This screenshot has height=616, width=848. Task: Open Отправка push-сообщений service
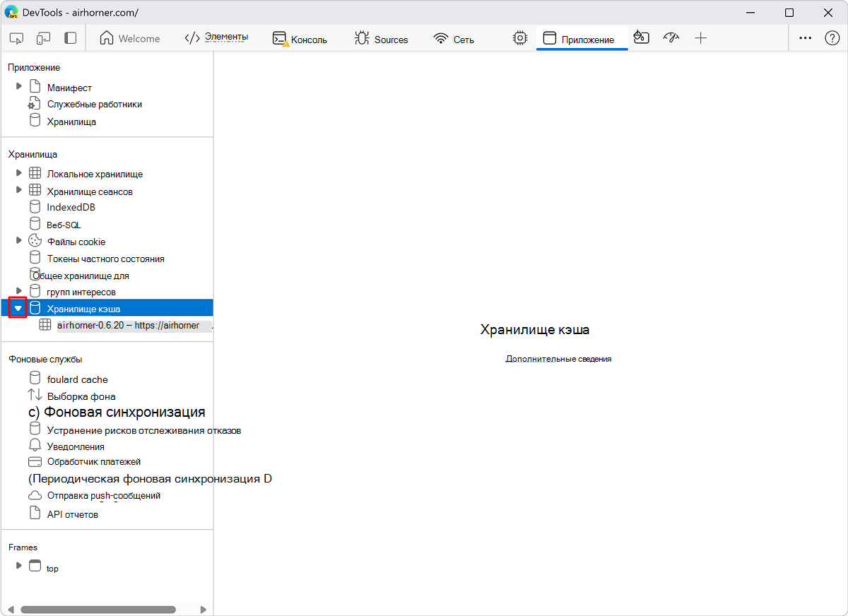pos(104,495)
